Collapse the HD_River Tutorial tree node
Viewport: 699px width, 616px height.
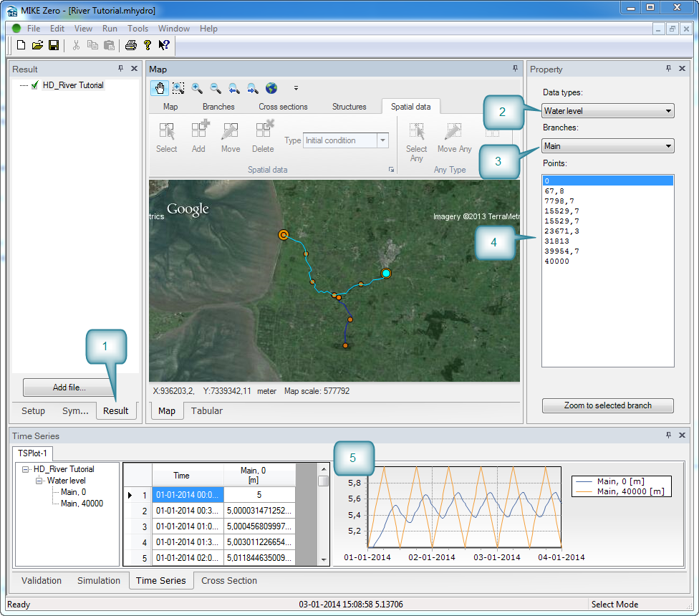point(25,469)
